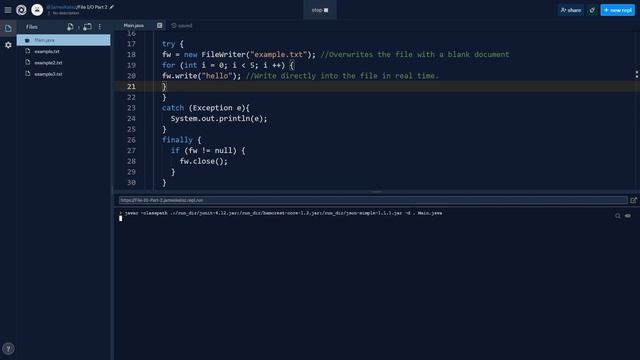Click the No description text
The image size is (640, 360).
66,13
